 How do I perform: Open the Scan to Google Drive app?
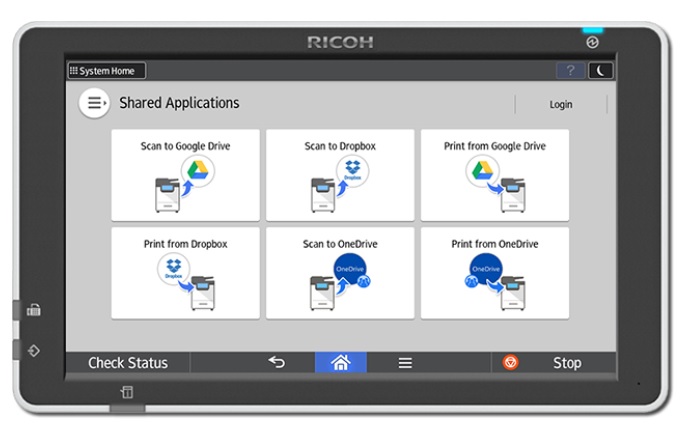coord(186,175)
